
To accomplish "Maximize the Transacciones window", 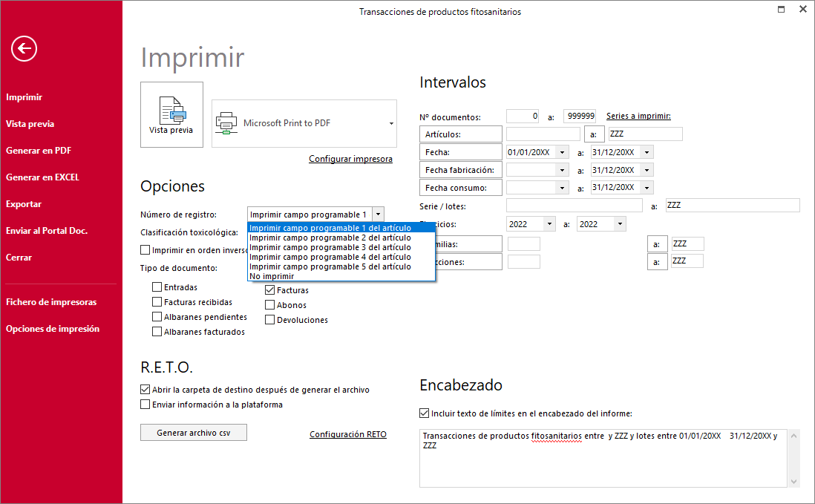I will (781, 10).
